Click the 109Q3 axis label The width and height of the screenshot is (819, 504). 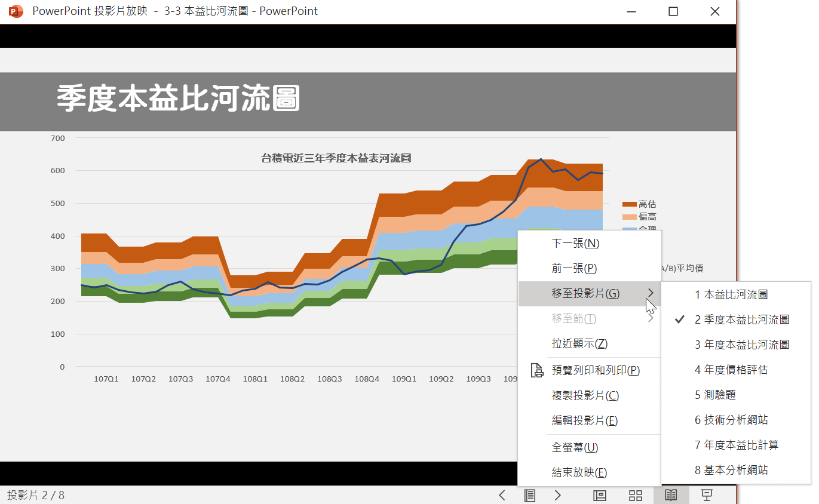click(478, 379)
